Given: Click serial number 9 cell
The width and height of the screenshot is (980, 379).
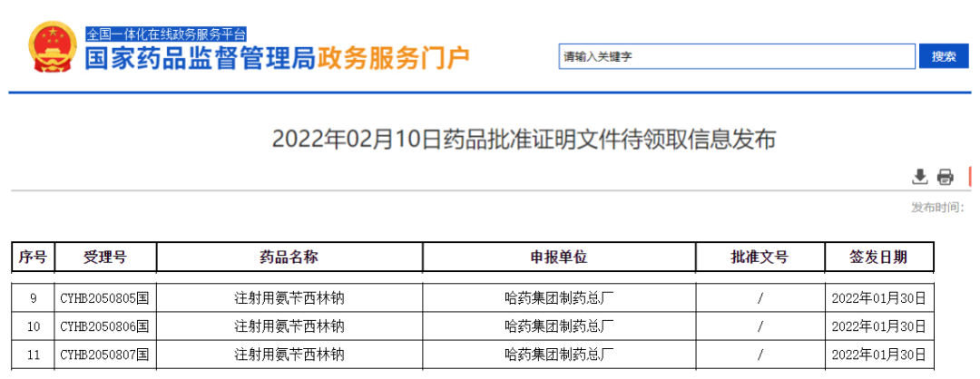Looking at the screenshot, I should [34, 298].
